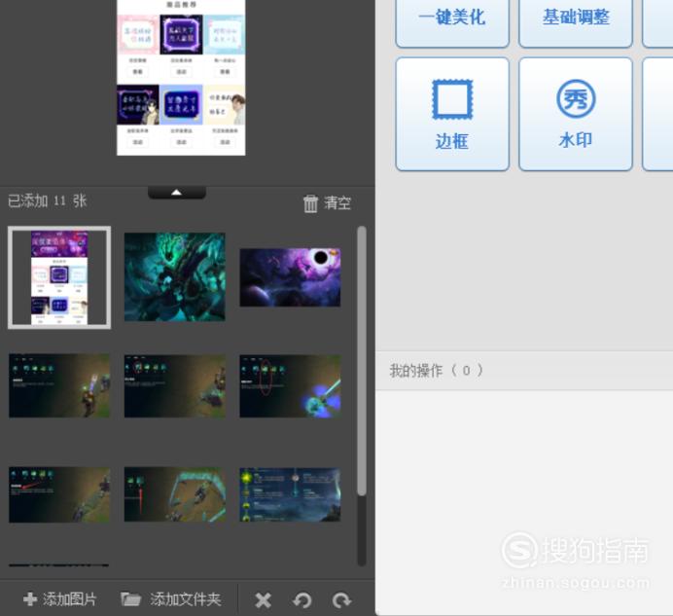
Task: Rotate image clockwise
Action: [x=342, y=600]
